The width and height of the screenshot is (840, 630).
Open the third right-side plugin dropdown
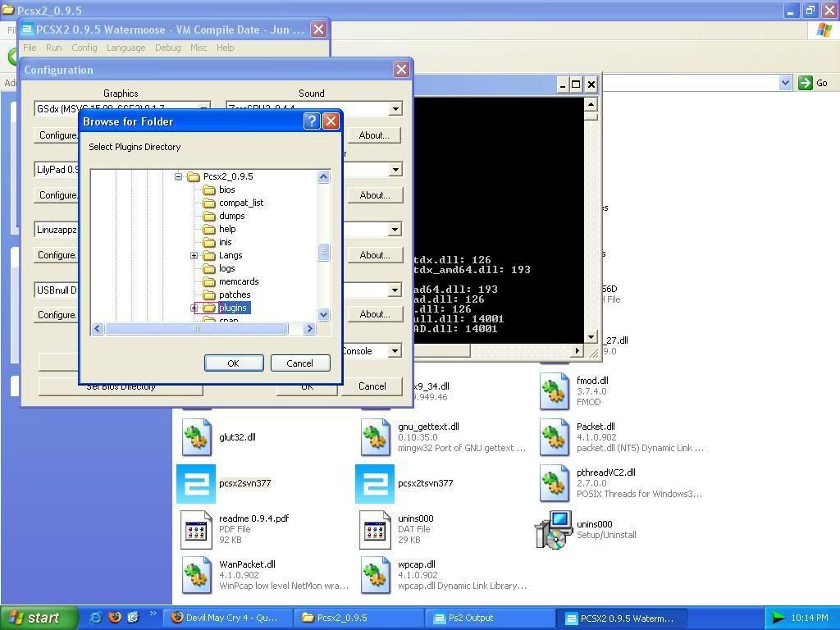[x=395, y=230]
